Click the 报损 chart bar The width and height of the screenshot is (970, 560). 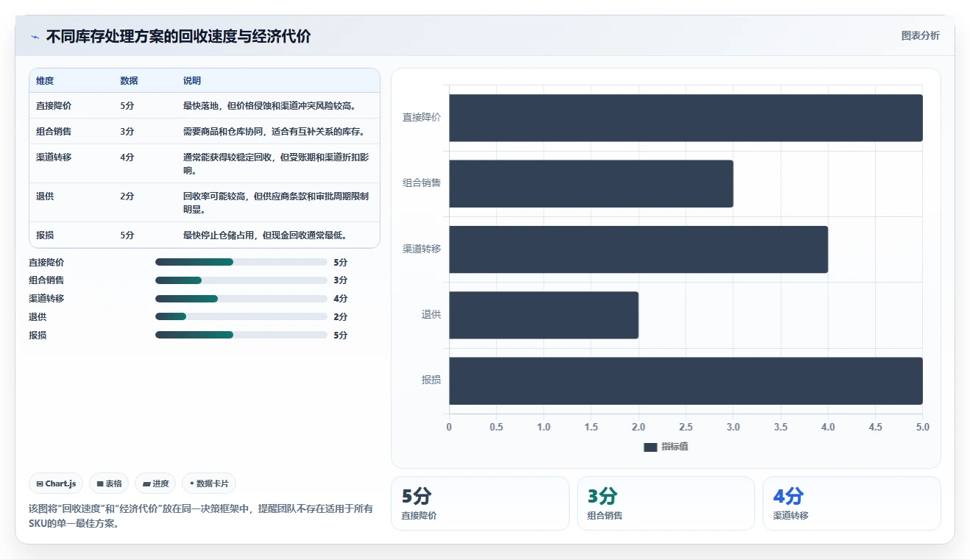686,380
